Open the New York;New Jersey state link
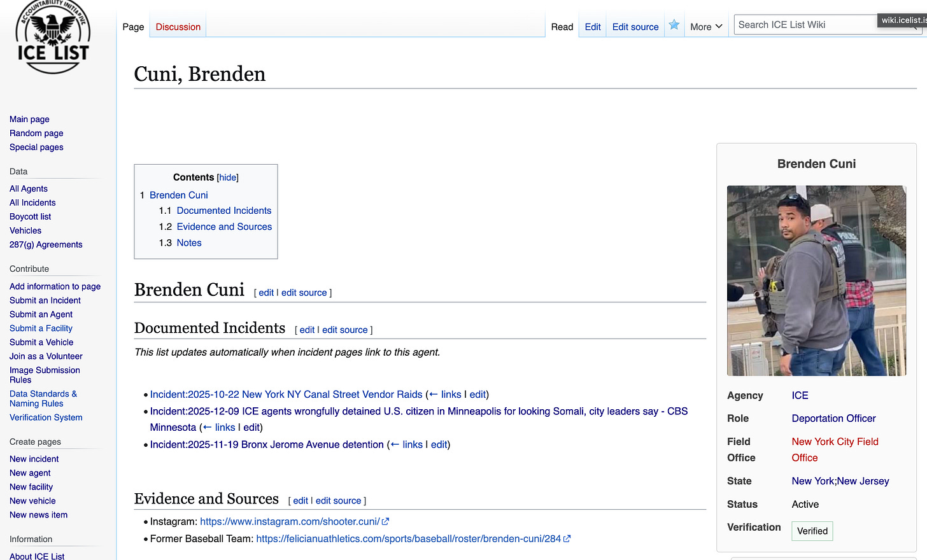Image resolution: width=927 pixels, height=560 pixels. tap(840, 482)
